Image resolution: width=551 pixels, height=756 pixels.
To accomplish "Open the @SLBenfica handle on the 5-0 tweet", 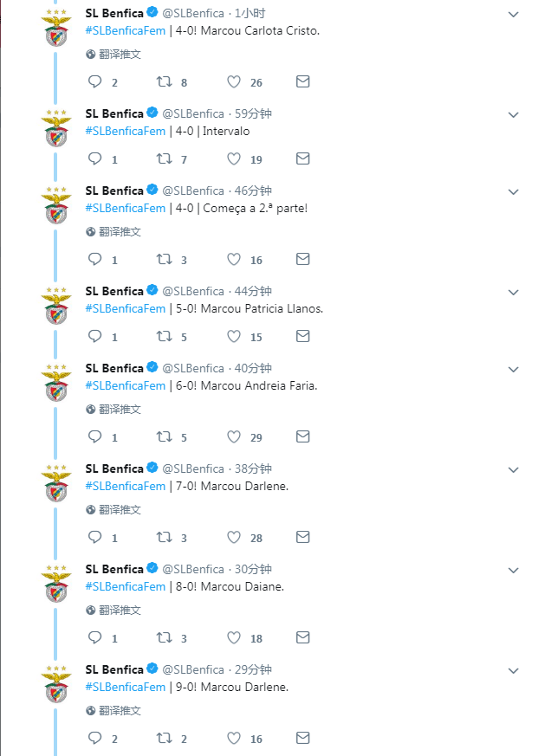I will tap(193, 291).
